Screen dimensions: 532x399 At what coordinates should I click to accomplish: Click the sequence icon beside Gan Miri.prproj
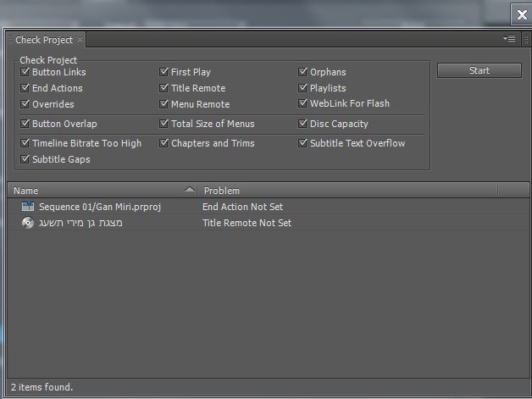coord(28,207)
